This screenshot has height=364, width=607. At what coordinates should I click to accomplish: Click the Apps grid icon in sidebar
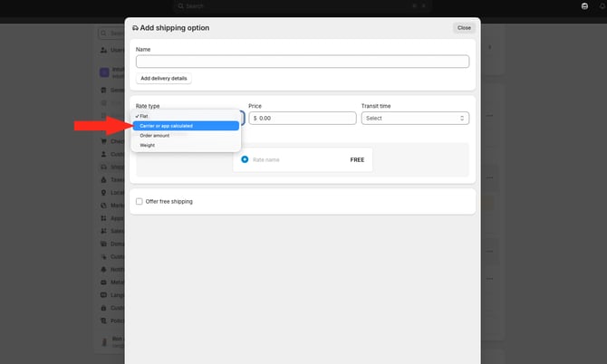tap(103, 218)
